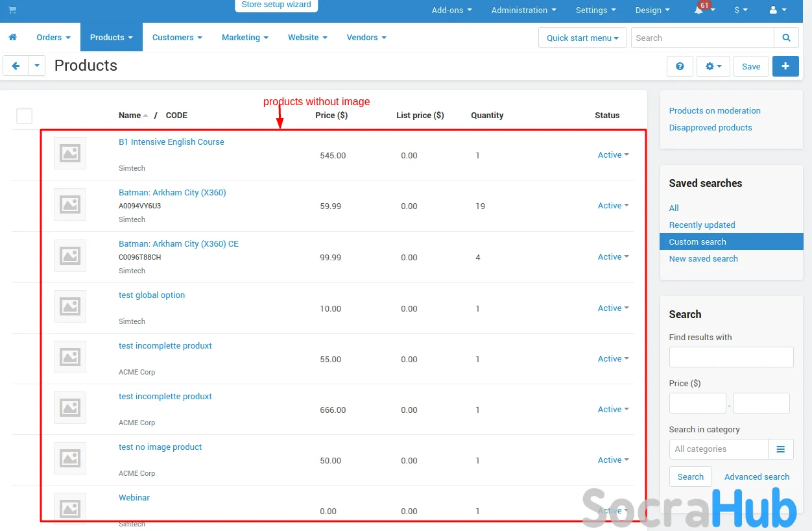812x531 pixels.
Task: Click the shopping cart icon in top bar
Action: coord(12,10)
